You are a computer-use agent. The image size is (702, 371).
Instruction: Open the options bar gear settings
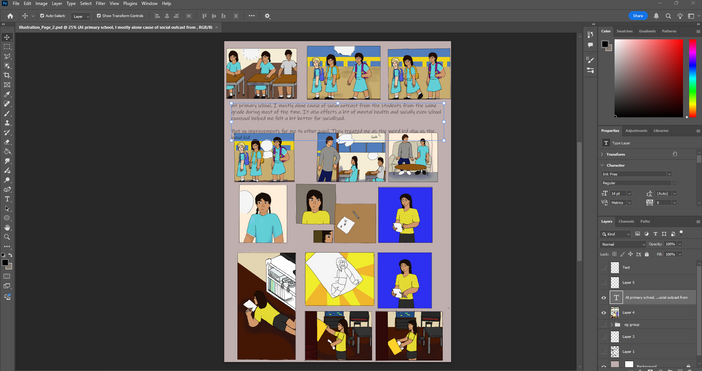[267, 16]
